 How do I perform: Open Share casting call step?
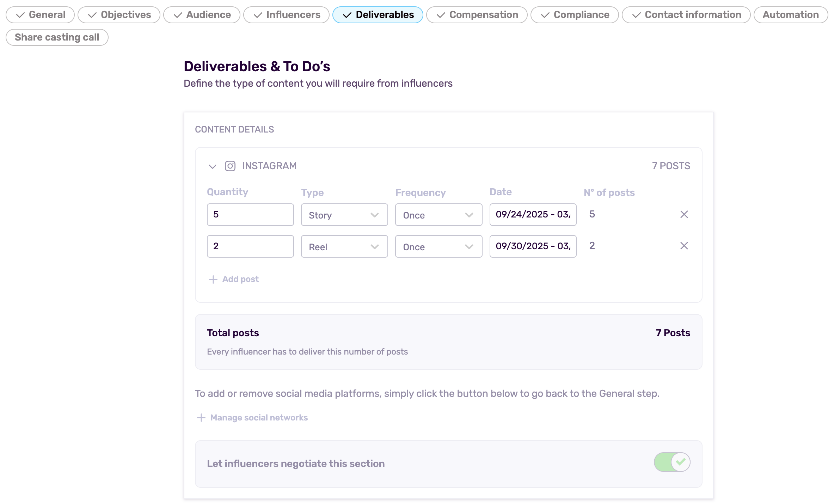tap(57, 37)
